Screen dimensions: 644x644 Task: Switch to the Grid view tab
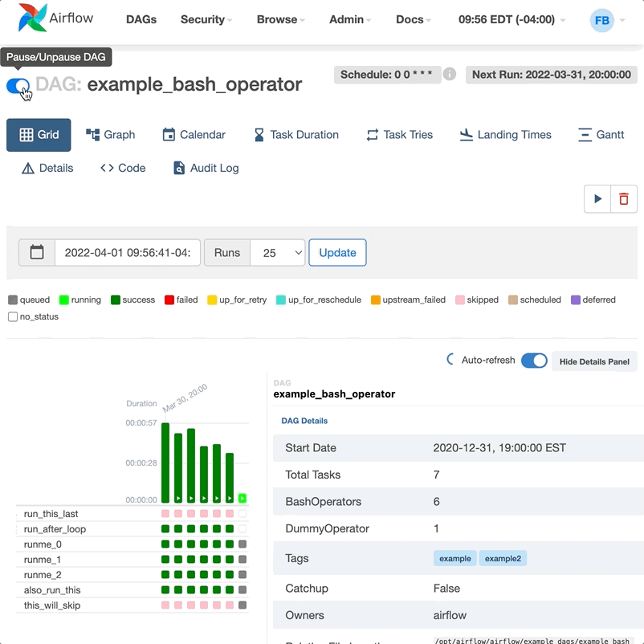39,135
